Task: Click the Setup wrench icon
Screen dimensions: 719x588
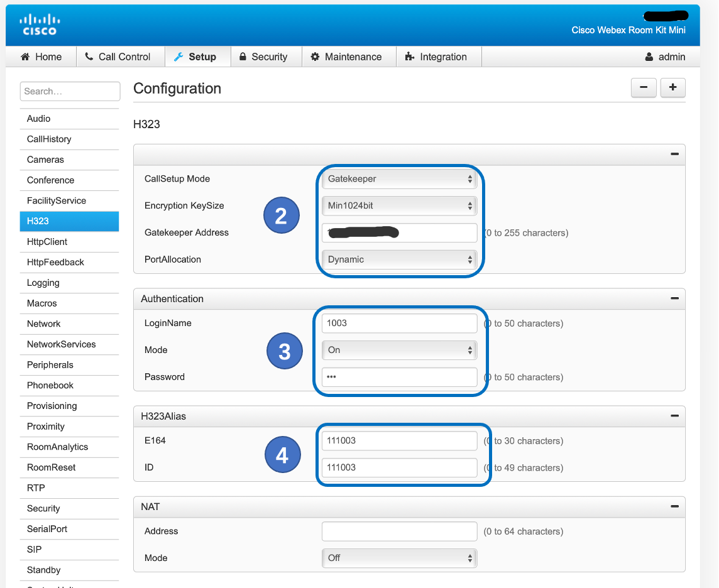Action: point(178,57)
